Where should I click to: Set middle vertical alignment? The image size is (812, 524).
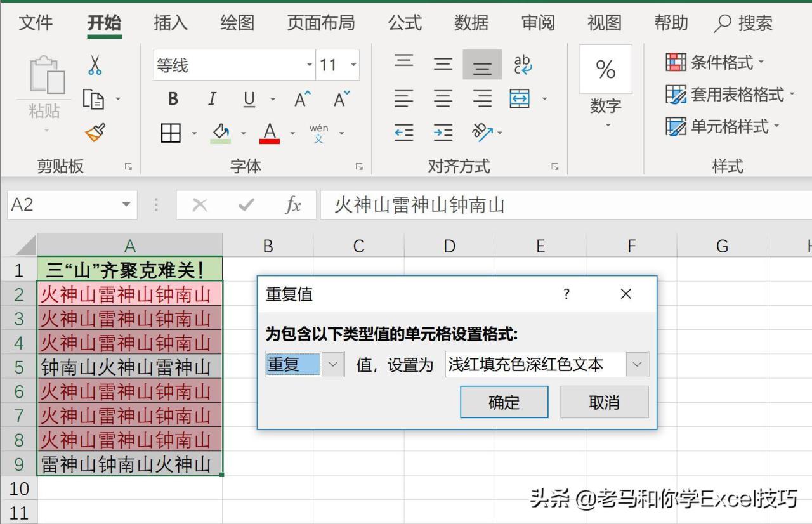coord(443,64)
